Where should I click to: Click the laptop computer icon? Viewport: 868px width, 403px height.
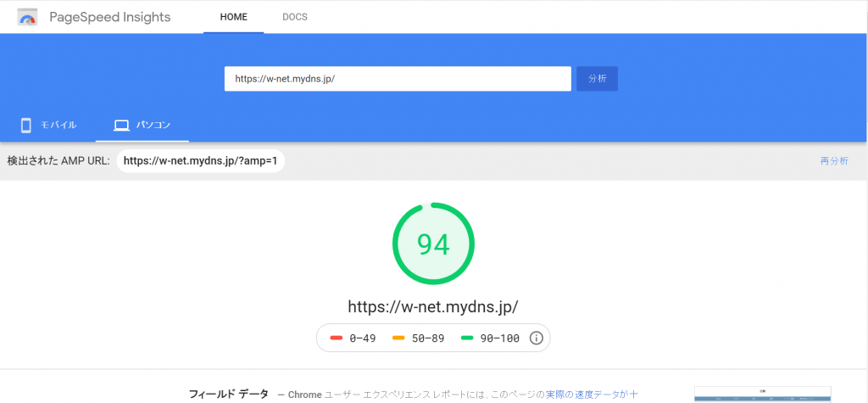coord(120,126)
